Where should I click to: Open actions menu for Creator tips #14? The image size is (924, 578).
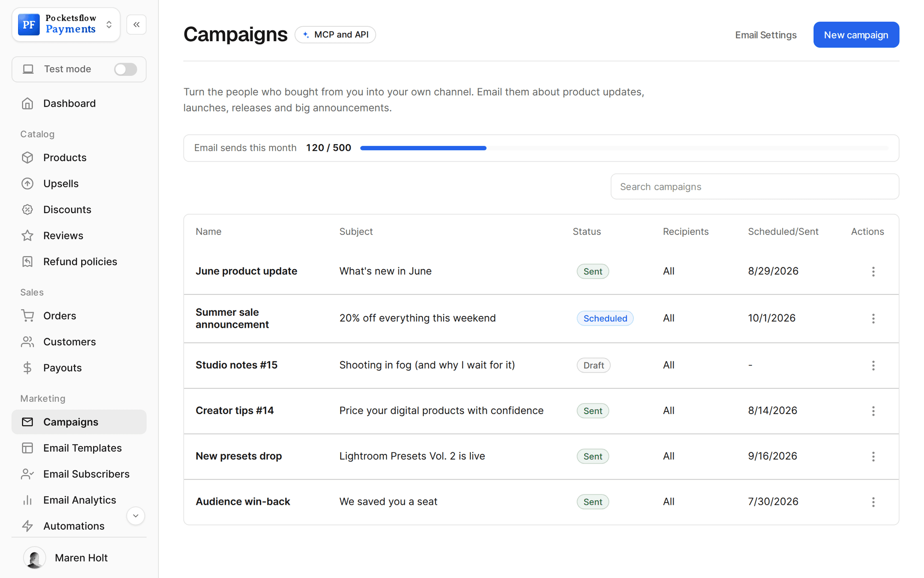pos(873,411)
